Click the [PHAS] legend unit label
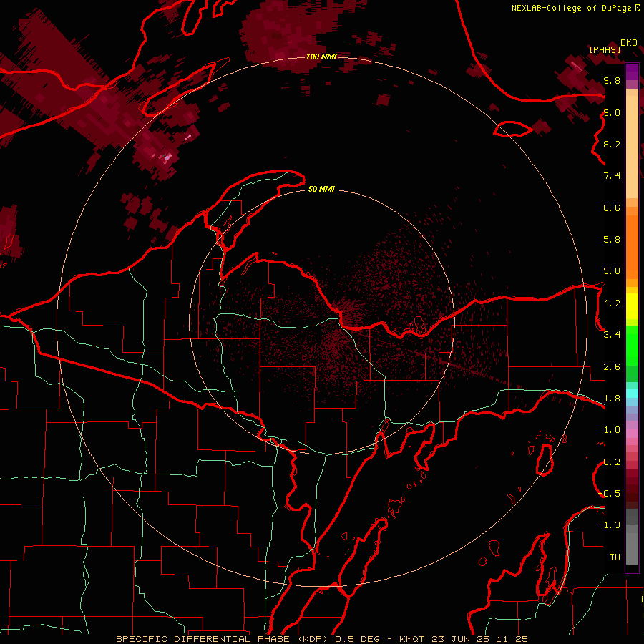 pyautogui.click(x=605, y=49)
